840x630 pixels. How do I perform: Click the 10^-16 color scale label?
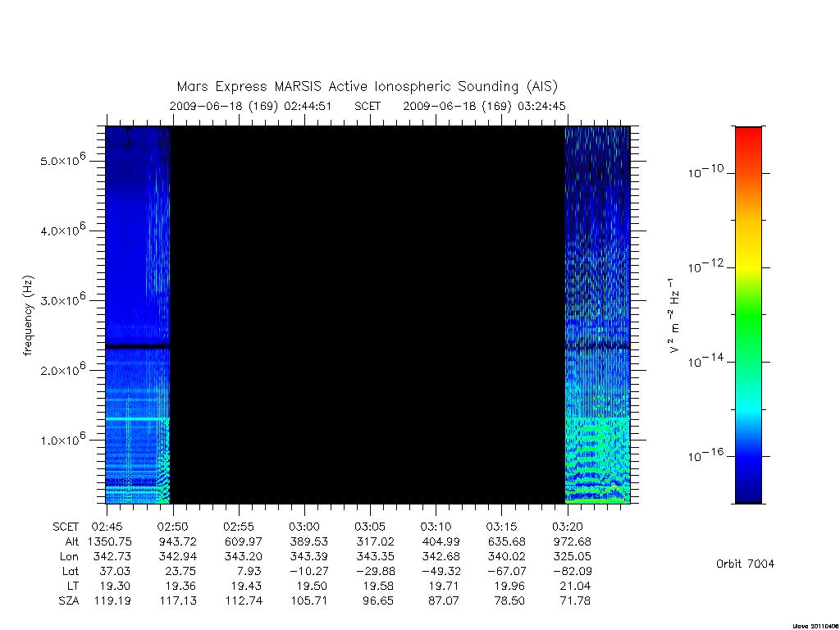[705, 455]
